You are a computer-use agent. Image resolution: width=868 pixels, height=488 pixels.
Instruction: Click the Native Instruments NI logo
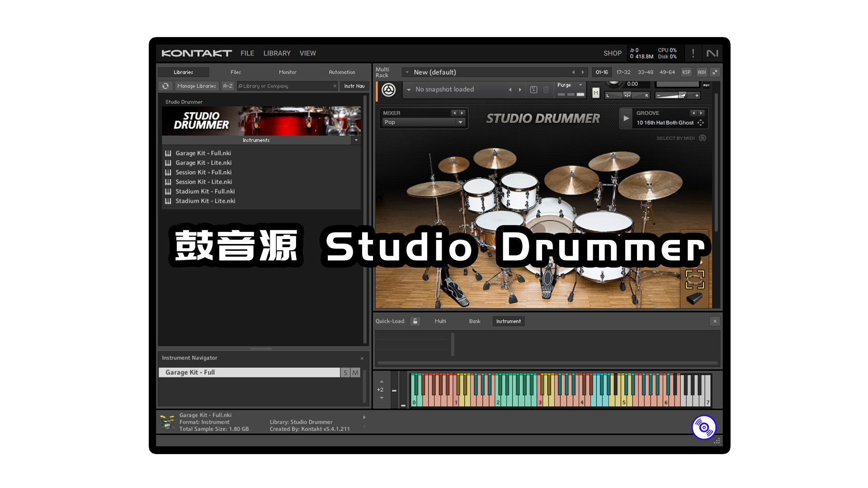click(712, 53)
